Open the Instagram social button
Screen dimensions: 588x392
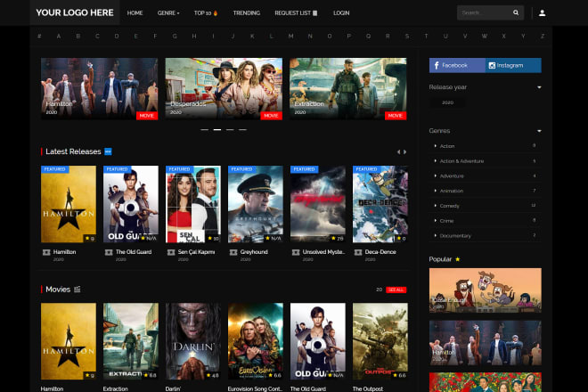[513, 65]
